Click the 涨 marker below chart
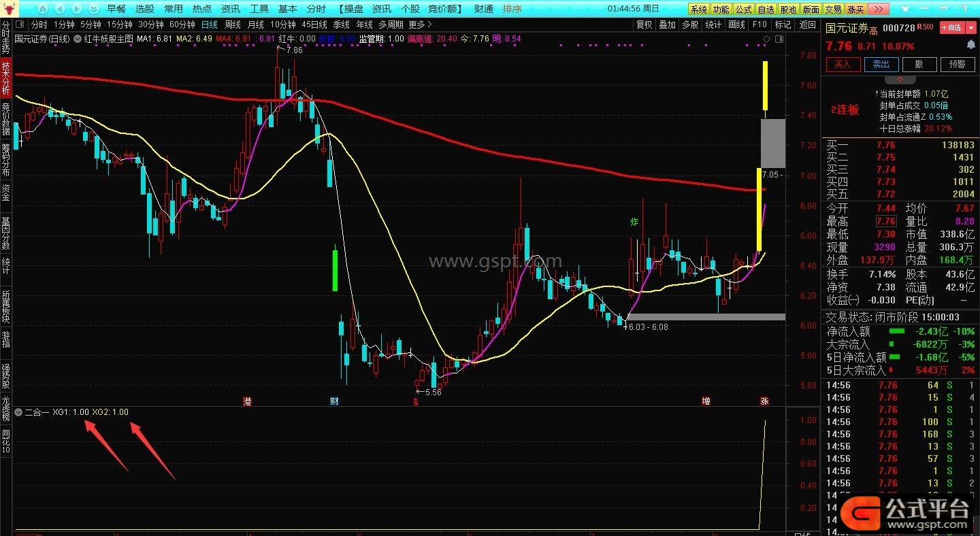Screen dimensions: 980x536 tap(765, 401)
